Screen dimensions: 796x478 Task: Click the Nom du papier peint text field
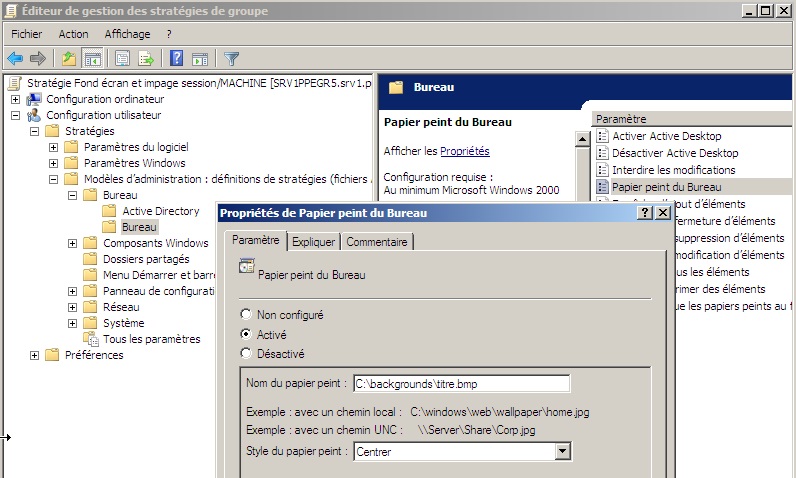click(461, 383)
